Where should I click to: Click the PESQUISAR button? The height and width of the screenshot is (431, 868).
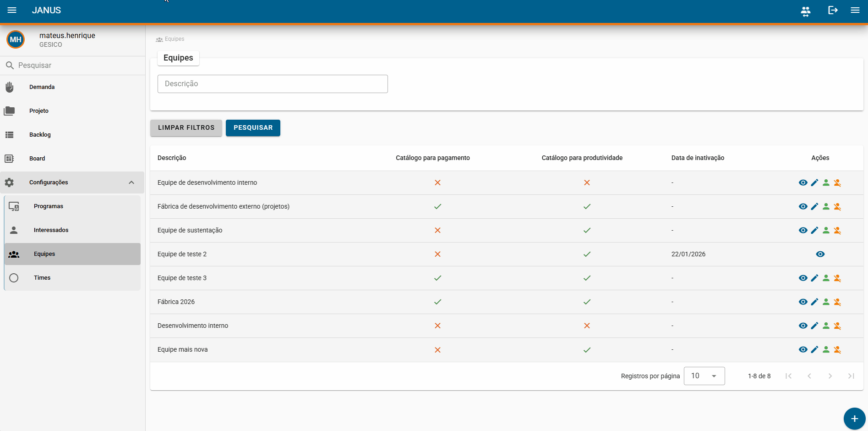click(253, 128)
